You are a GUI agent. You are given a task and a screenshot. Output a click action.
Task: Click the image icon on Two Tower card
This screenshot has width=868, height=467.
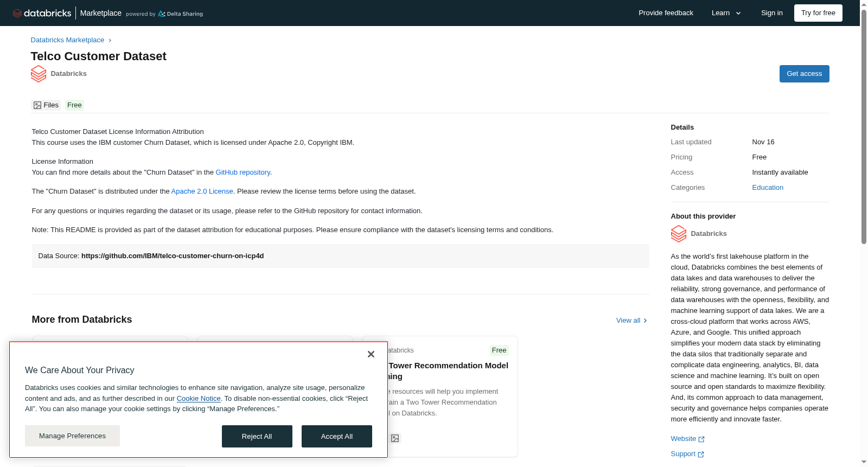[395, 438]
